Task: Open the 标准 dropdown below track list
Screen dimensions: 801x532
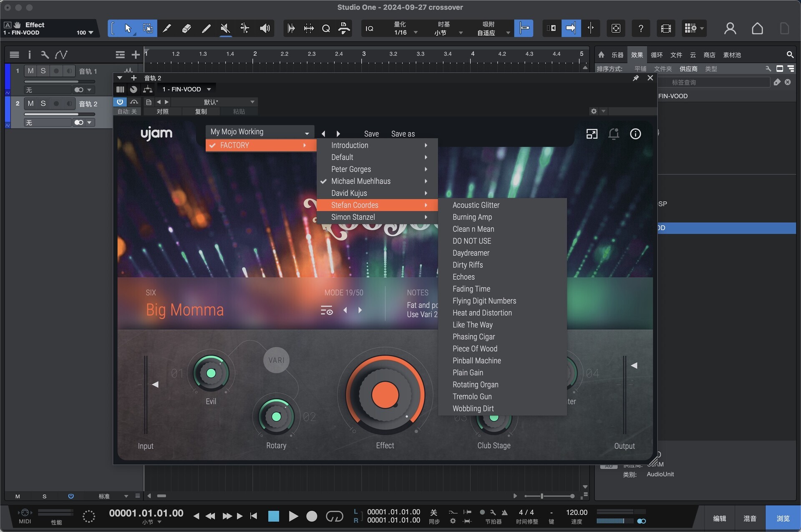Action: pos(112,496)
